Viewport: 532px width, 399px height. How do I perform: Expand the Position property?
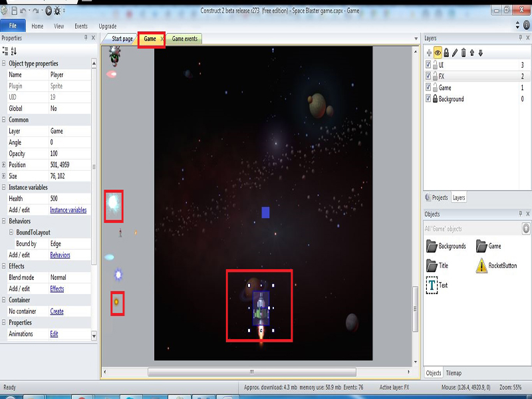tap(4, 164)
